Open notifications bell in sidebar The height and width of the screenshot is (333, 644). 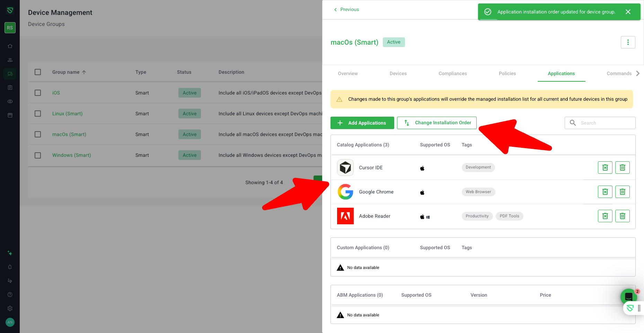point(10,267)
